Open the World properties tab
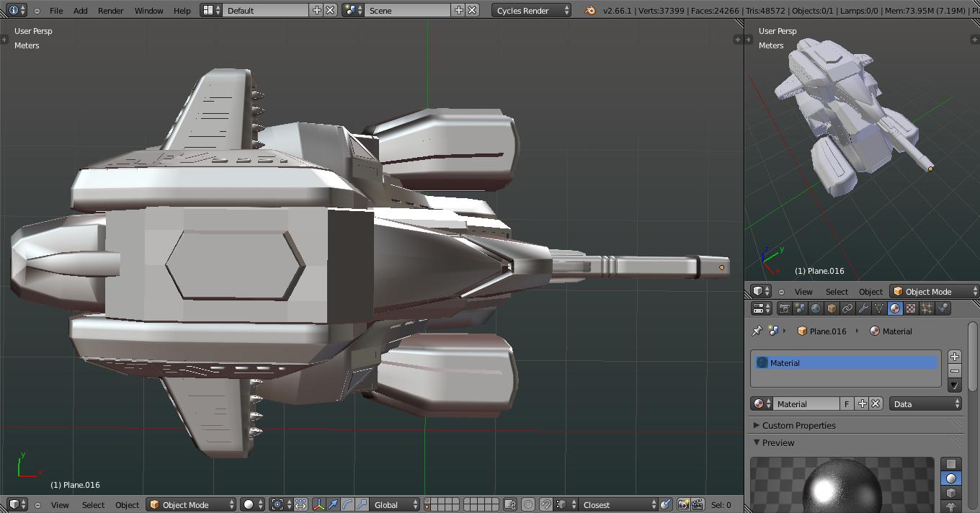 [x=816, y=308]
